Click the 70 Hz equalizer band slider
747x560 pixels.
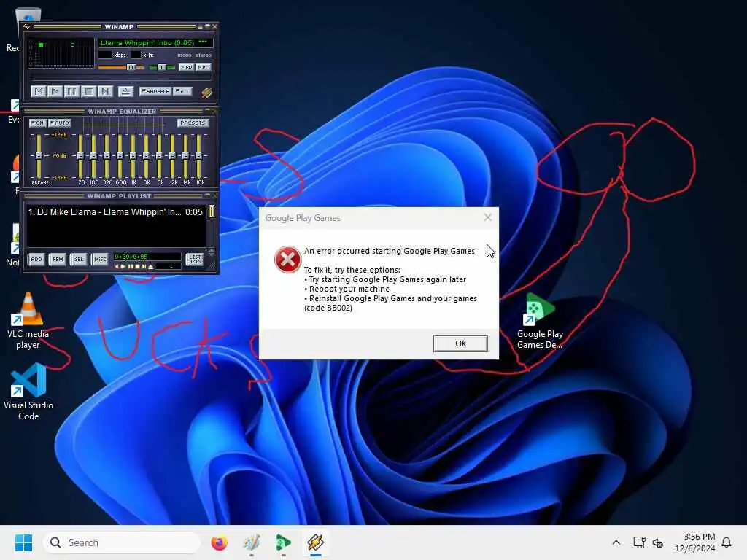[x=80, y=156]
